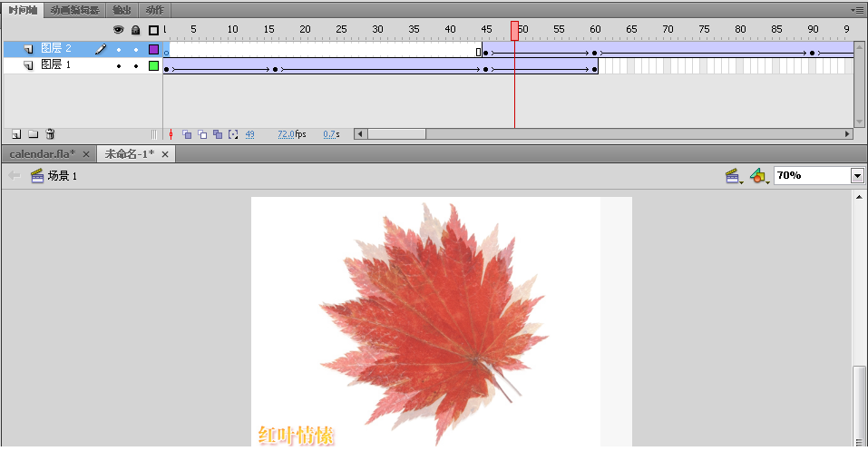The width and height of the screenshot is (868, 451).
Task: Enable the Onion Skin button
Action: coord(187,134)
